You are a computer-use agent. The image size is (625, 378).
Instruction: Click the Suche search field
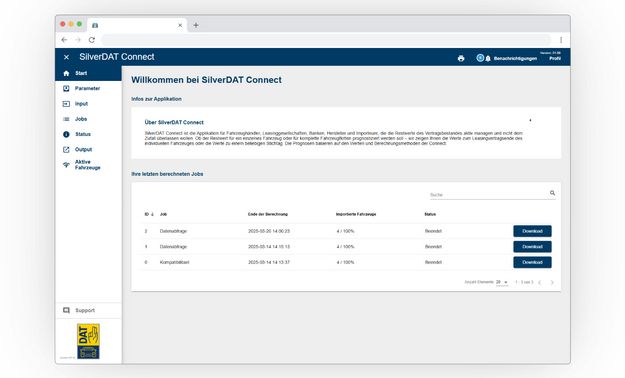488,195
